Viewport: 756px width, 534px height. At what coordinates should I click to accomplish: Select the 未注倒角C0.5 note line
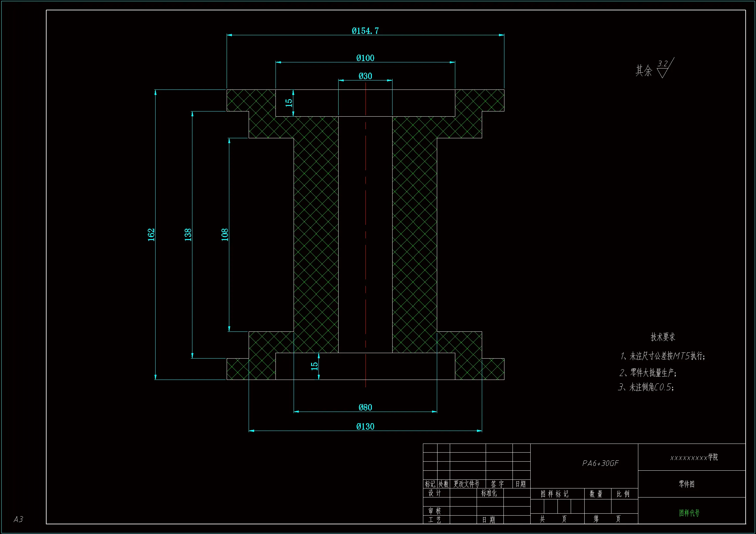(646, 387)
